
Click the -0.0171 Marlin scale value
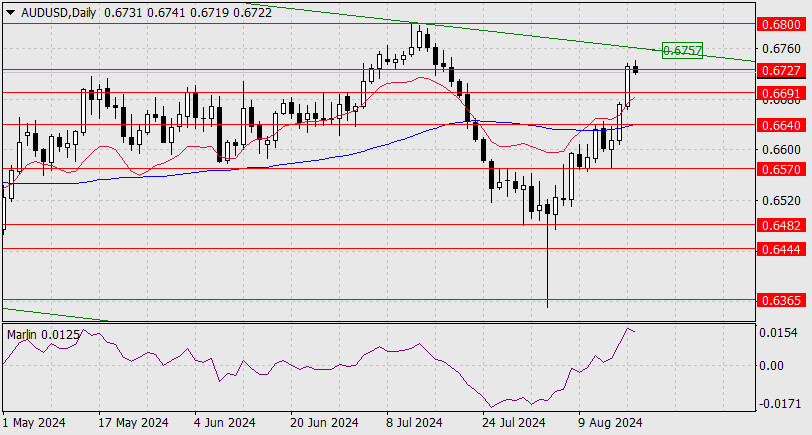(x=778, y=403)
